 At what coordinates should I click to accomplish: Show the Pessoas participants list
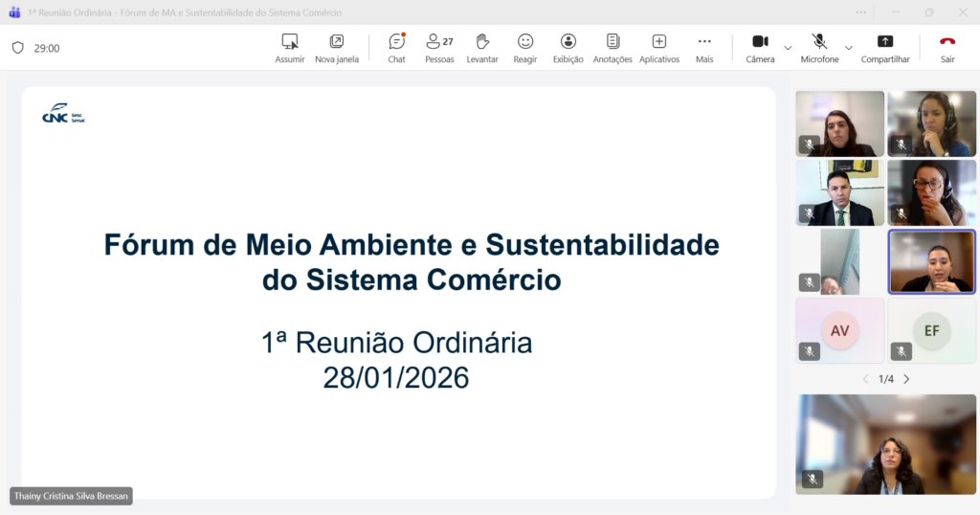(x=439, y=48)
